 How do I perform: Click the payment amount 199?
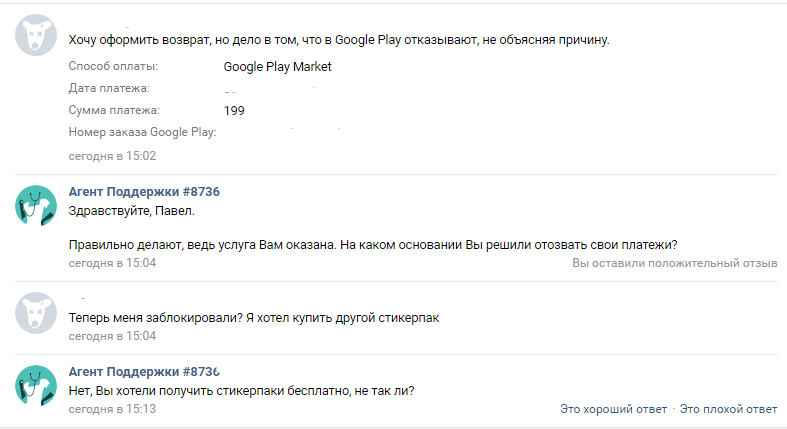click(234, 110)
